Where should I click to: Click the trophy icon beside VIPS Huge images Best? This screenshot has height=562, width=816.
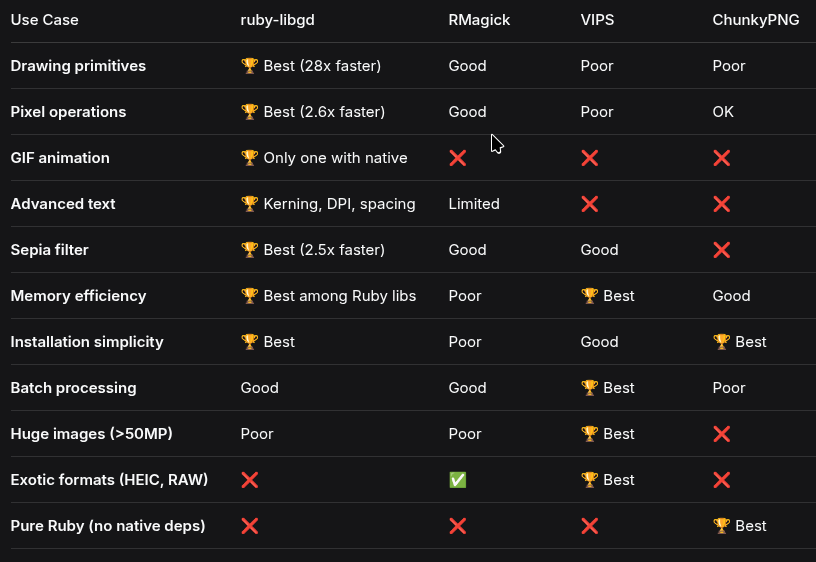coord(589,434)
